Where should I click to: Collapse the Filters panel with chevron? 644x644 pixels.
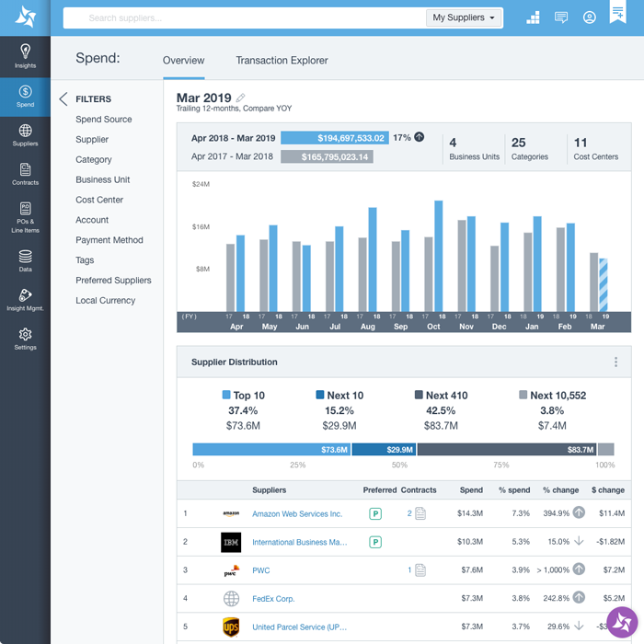tap(63, 99)
